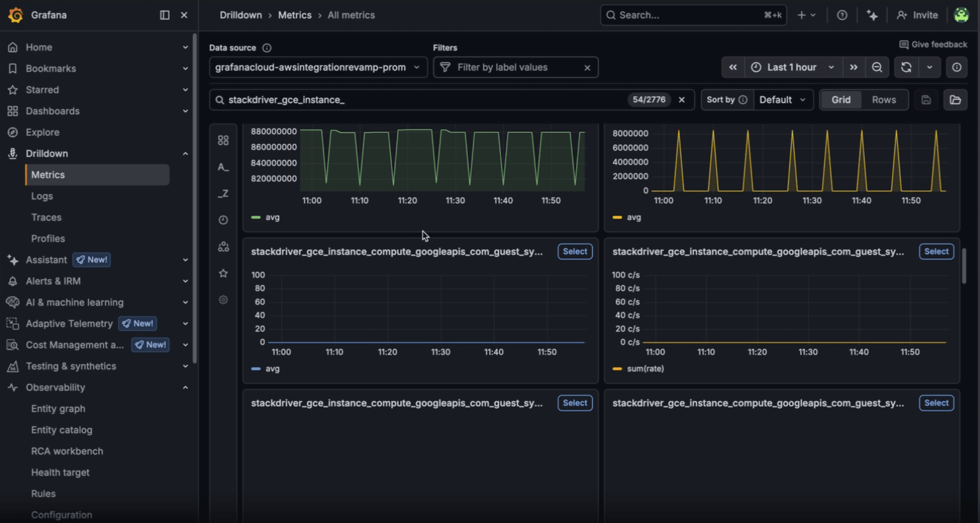
Task: Switch to Grid layout
Action: click(841, 100)
